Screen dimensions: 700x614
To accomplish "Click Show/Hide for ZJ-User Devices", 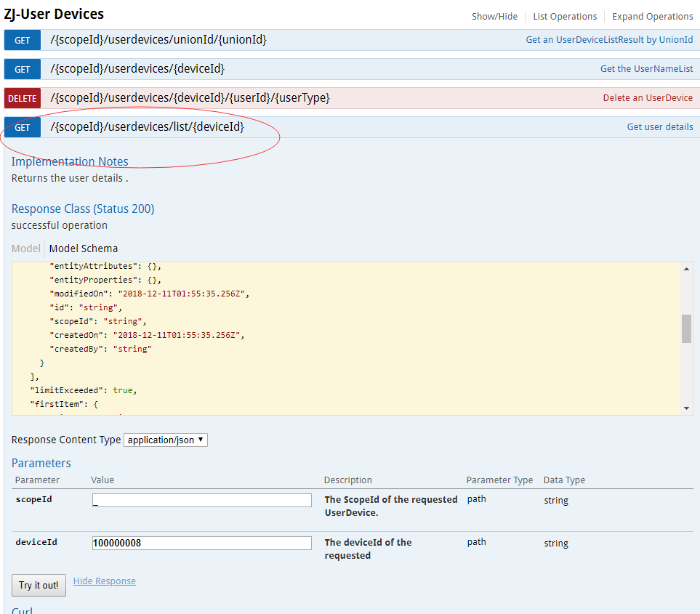I will click(x=494, y=17).
